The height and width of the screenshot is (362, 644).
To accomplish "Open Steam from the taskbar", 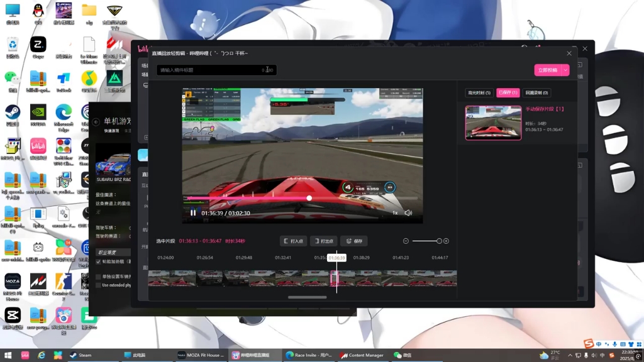I will pos(81,355).
